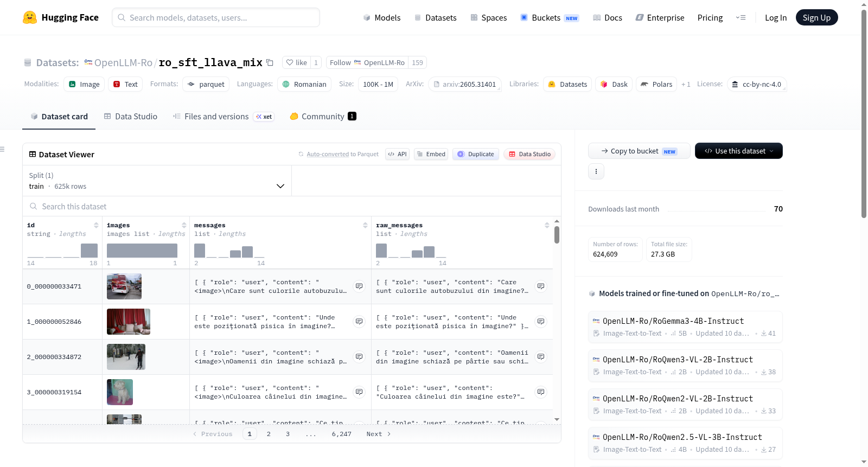Expand the raw_messages cell for row 2_000000334872
Screen dimensions: 868x467
(x=541, y=356)
